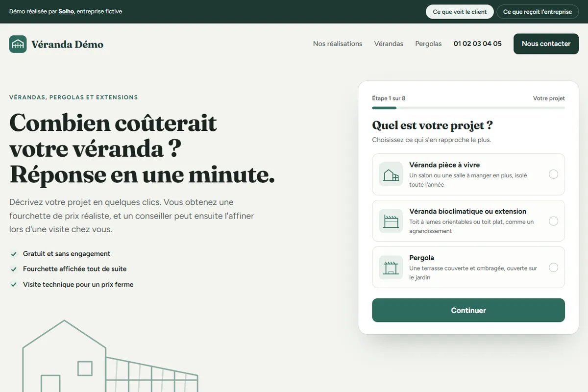This screenshot has height=392, width=588.
Task: Click the step progress bar
Action: pos(468,108)
